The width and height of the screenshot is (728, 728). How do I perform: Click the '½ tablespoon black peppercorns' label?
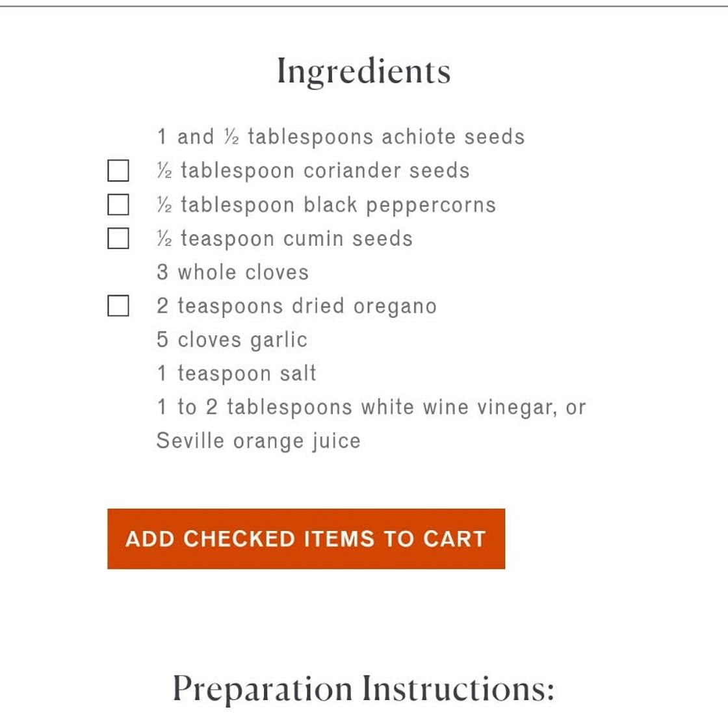coord(326,205)
